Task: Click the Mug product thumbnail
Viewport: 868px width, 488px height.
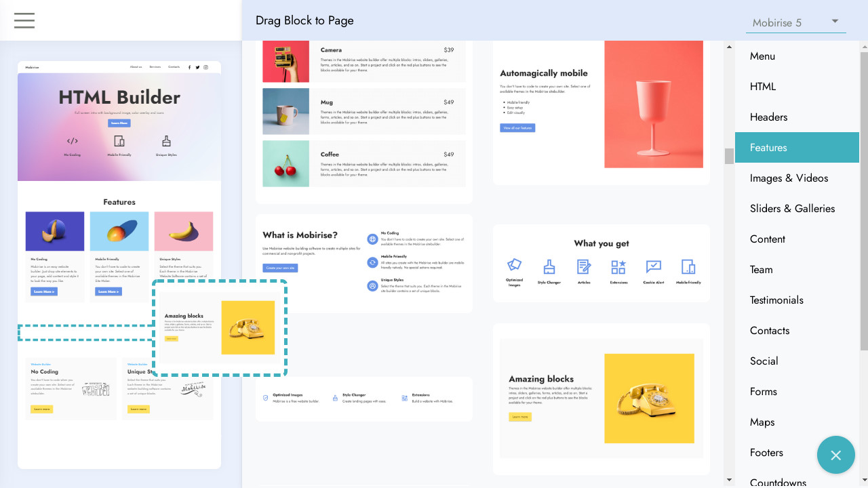Action: tap(285, 112)
